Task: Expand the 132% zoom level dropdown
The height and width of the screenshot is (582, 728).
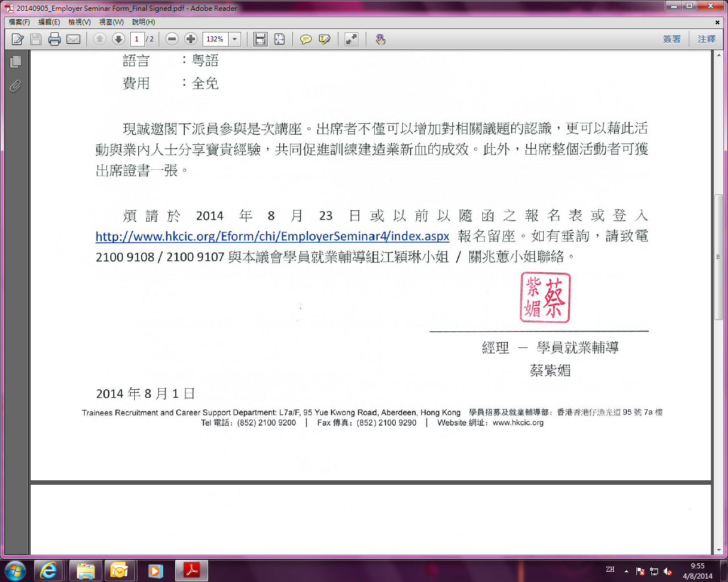Action: pyautogui.click(x=234, y=39)
